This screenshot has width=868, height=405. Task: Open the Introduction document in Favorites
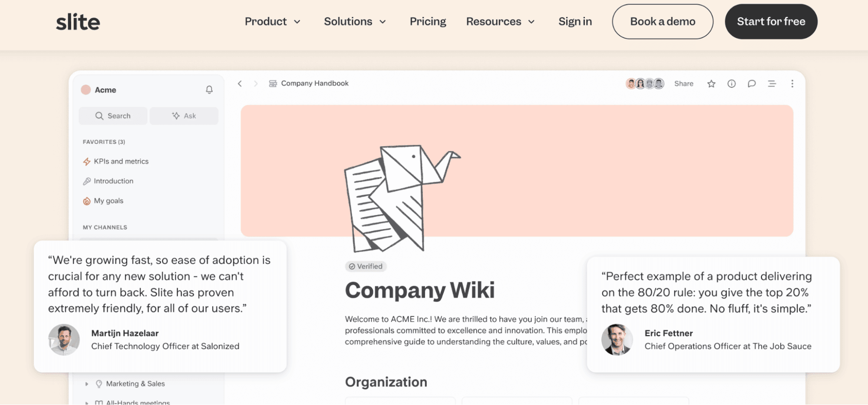[x=113, y=181]
